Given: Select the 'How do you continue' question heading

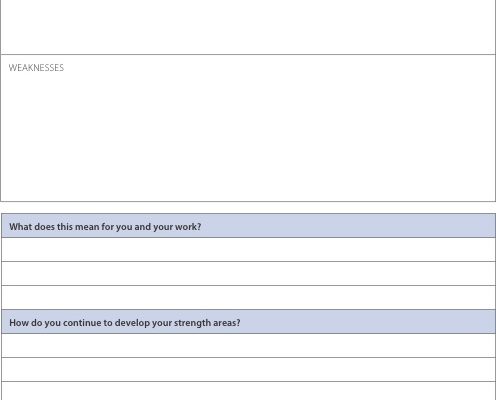Looking at the screenshot, I should [125, 323].
